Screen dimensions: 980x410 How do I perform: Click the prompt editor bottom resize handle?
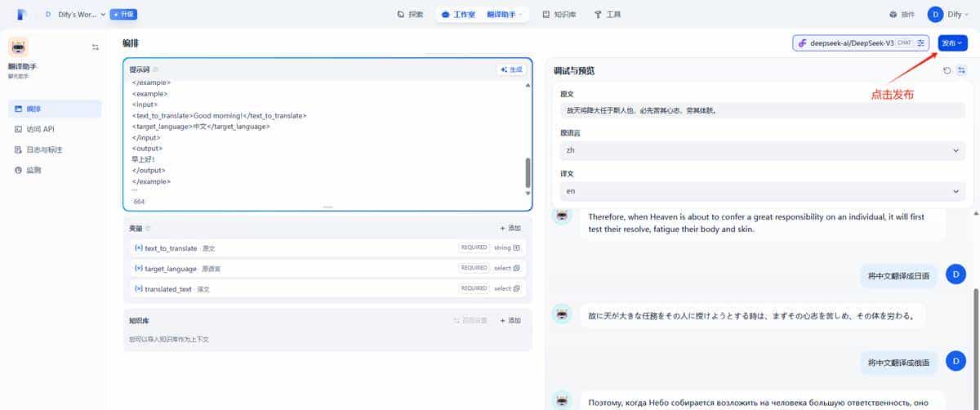coord(327,207)
